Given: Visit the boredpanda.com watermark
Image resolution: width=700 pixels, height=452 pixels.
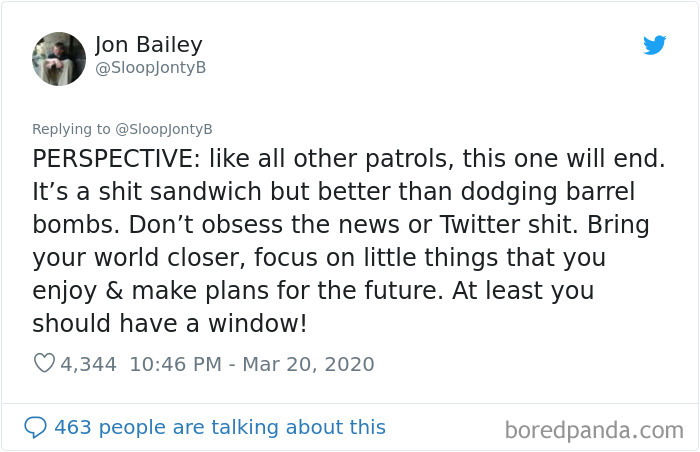Looking at the screenshot, I should coord(594,431).
